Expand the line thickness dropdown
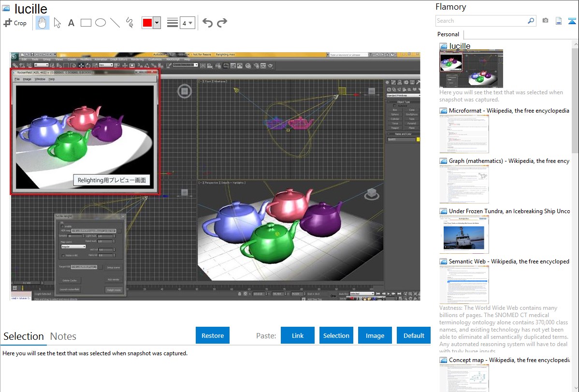The image size is (579, 392). 187,23
